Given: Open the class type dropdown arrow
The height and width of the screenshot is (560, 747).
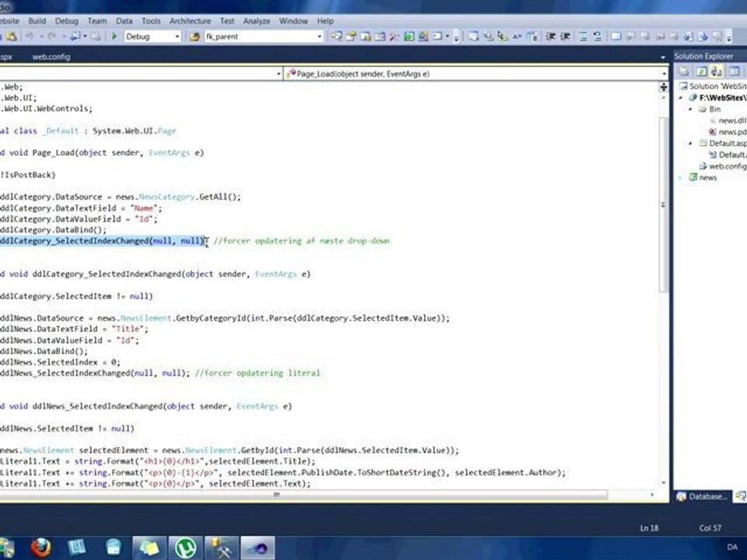Looking at the screenshot, I should pyautogui.click(x=279, y=74).
